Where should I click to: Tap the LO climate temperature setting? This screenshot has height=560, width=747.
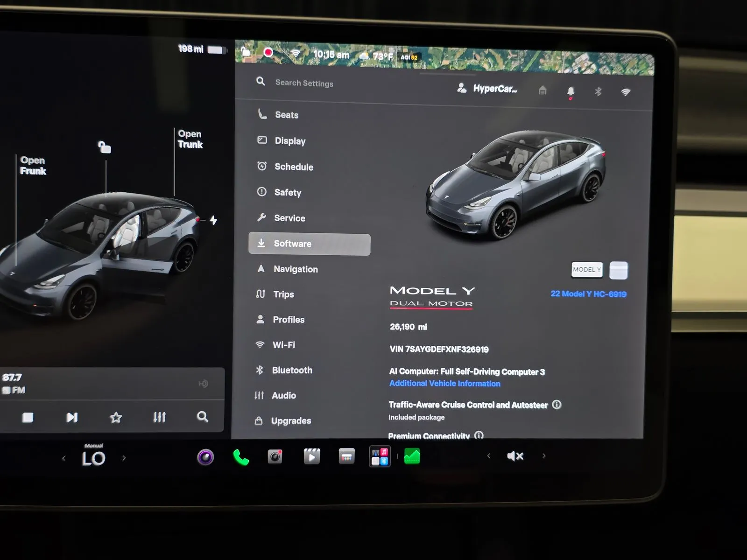93,459
